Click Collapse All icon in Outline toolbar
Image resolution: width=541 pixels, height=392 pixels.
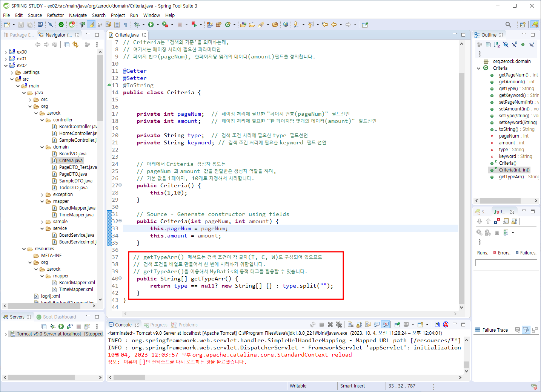(488, 44)
